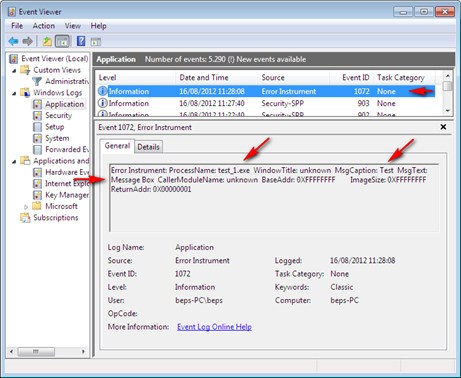This screenshot has height=378, width=461.
Task: Click the Forward arrow toolbar icon
Action: (28, 41)
